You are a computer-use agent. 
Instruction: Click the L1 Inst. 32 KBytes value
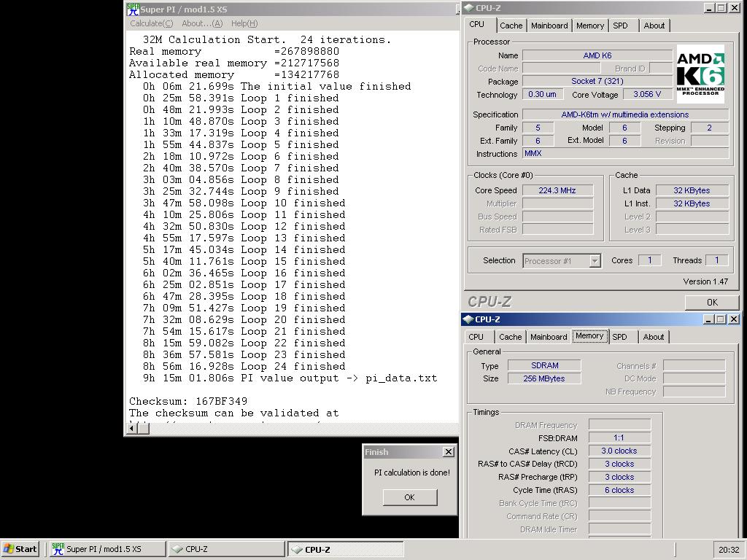pyautogui.click(x=692, y=203)
